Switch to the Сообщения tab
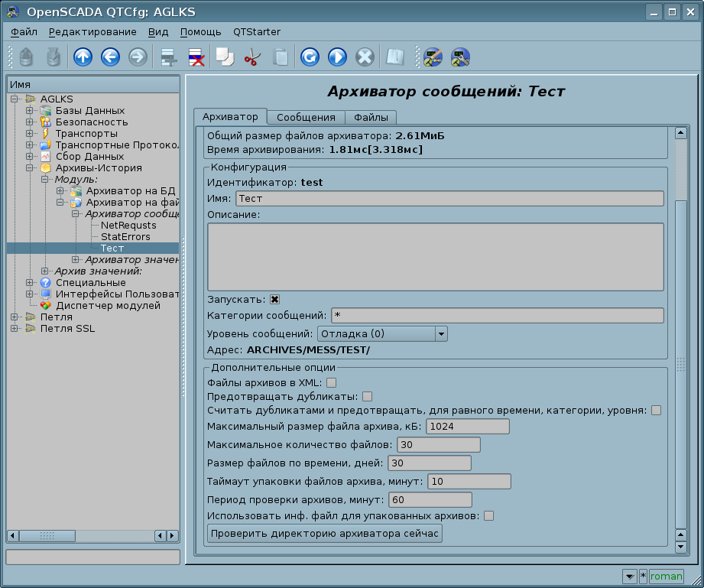 306,117
